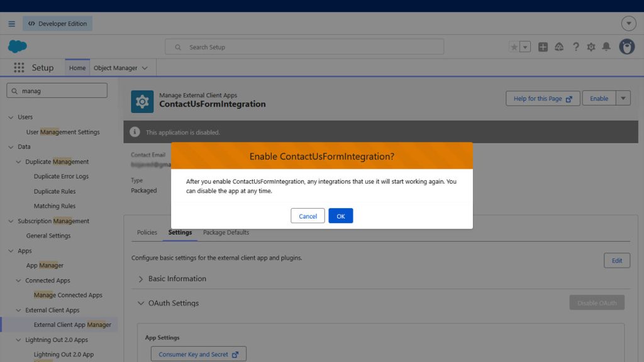The image size is (644, 362).
Task: Open the help question mark icon
Action: 576,47
